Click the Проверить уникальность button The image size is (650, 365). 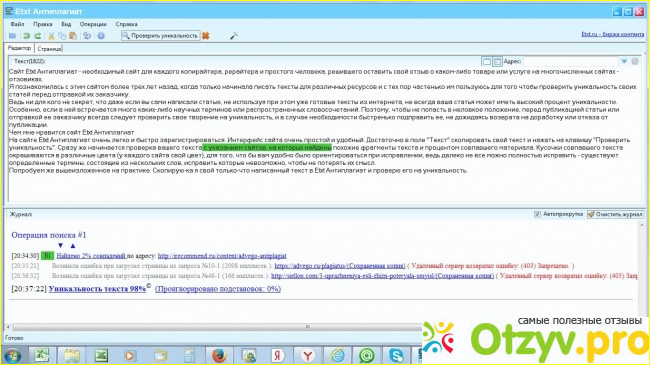[x=160, y=36]
